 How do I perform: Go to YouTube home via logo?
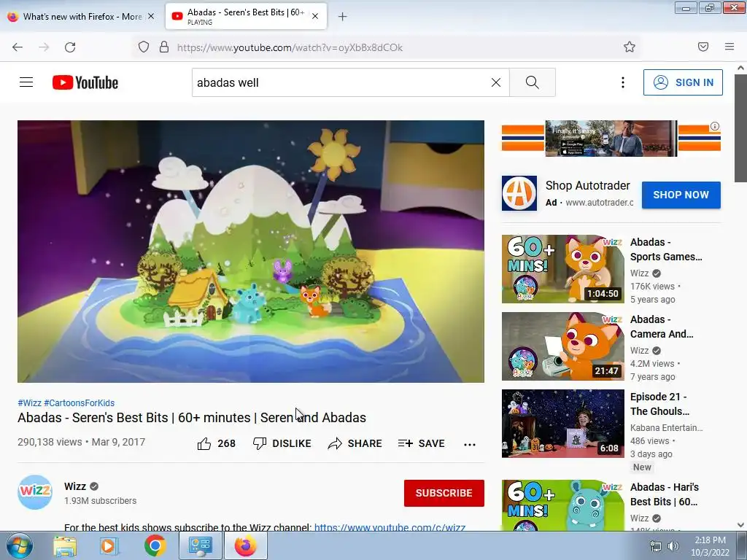[x=85, y=82]
